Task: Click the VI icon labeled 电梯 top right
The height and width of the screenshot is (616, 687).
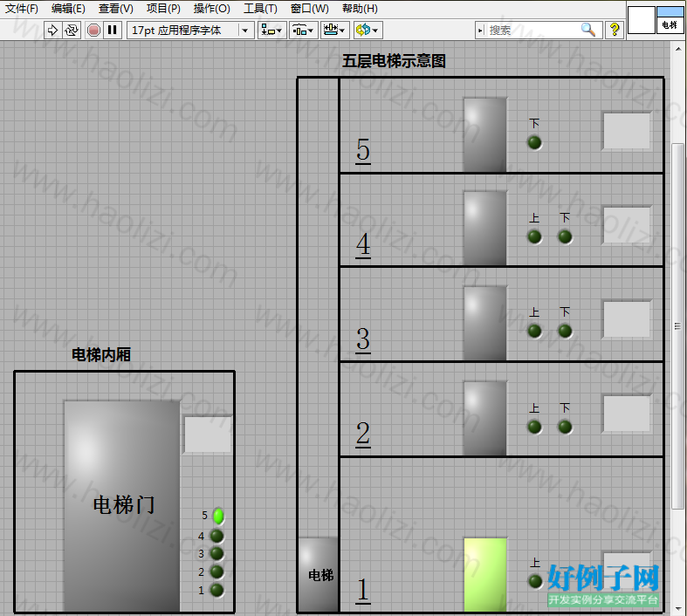Action: tap(670, 20)
